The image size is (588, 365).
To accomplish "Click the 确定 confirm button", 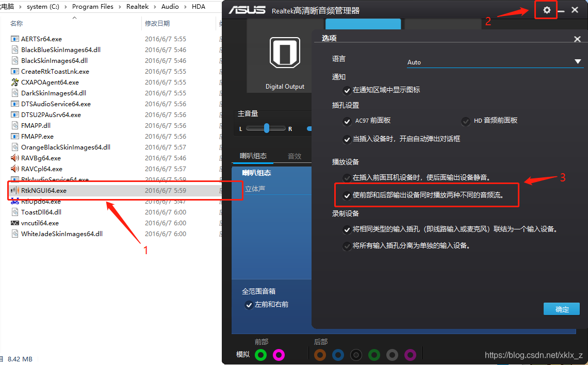I will [x=561, y=309].
